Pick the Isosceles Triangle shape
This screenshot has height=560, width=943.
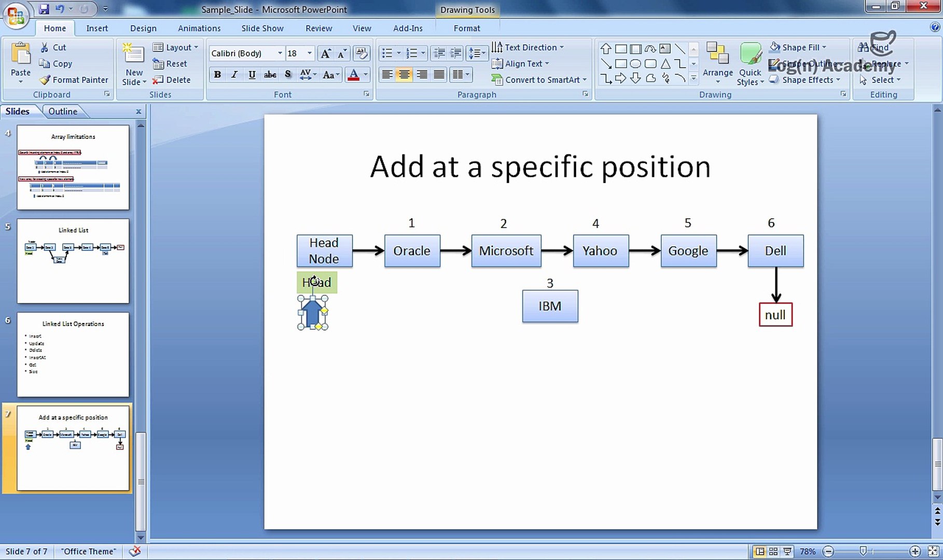665,64
